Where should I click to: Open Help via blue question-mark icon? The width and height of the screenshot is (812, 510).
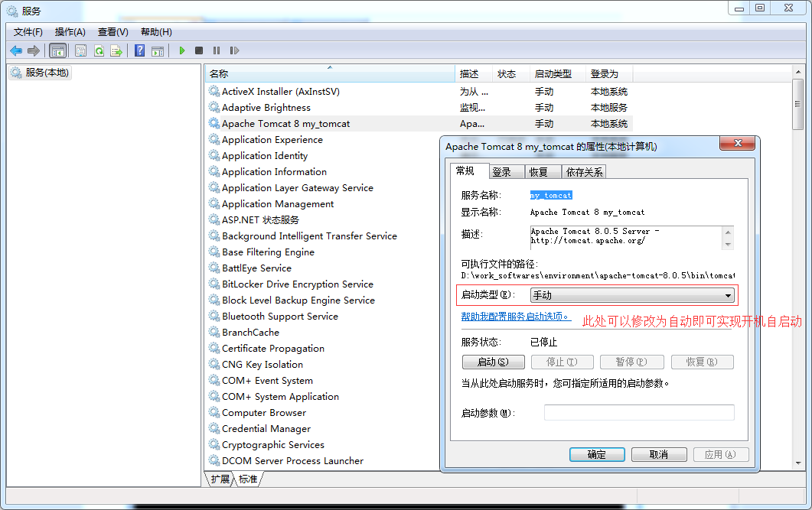point(140,50)
